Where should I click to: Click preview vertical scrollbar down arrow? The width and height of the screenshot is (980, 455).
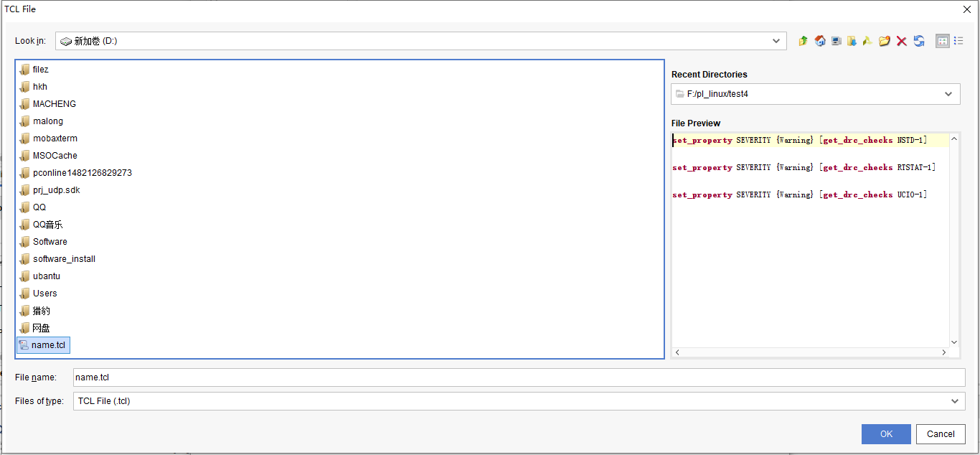(954, 342)
